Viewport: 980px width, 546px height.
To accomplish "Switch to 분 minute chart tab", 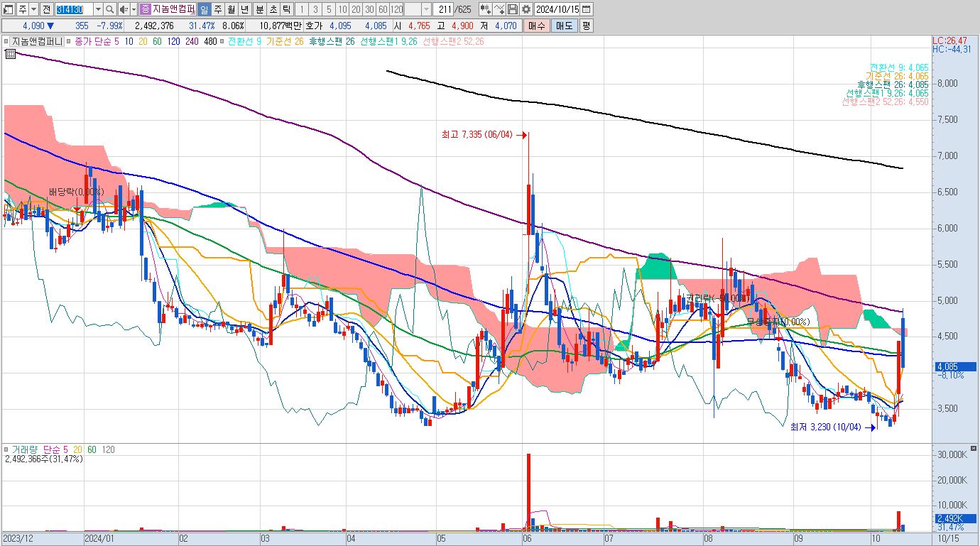I will (259, 9).
